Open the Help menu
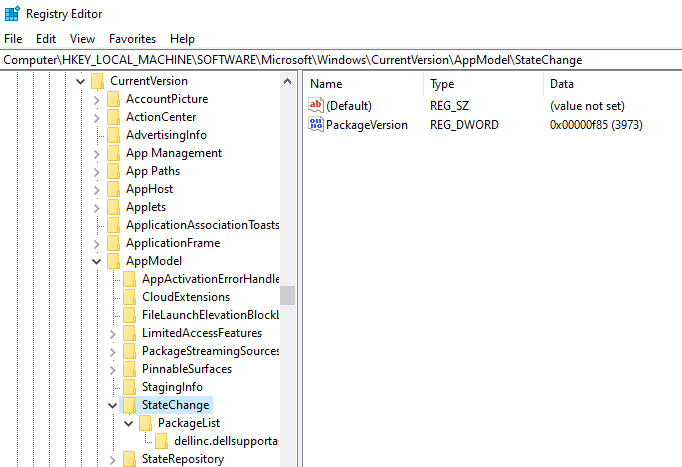The image size is (682, 467). 182,39
